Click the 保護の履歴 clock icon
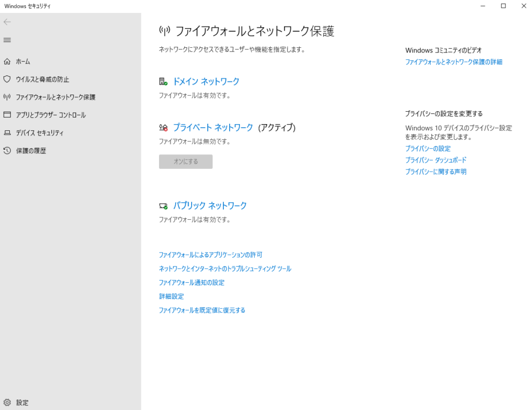 (7, 151)
